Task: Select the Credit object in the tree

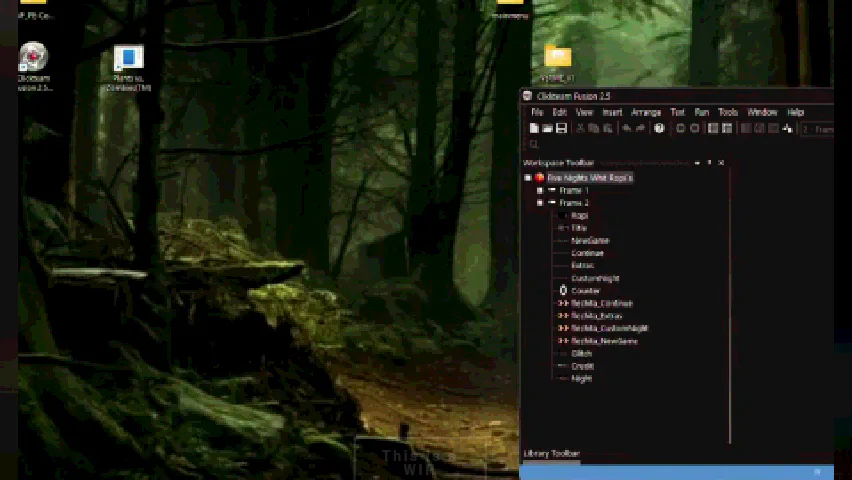Action: [582, 366]
